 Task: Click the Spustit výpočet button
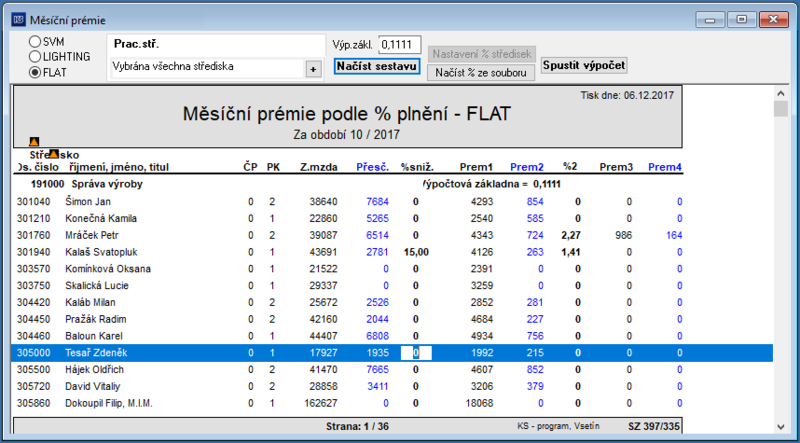[584, 65]
